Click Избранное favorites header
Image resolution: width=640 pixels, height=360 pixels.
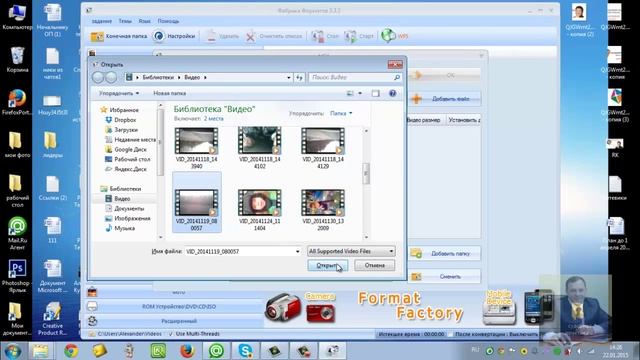click(124, 110)
